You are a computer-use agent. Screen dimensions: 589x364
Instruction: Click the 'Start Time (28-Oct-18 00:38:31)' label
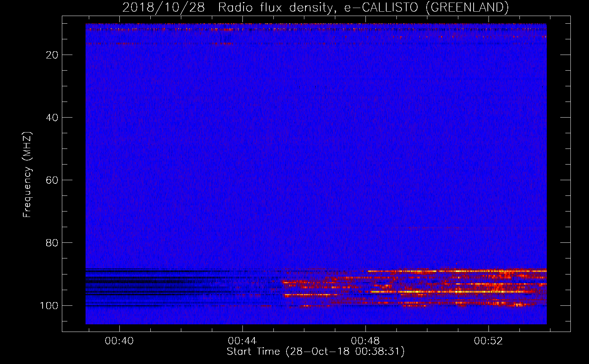click(316, 352)
